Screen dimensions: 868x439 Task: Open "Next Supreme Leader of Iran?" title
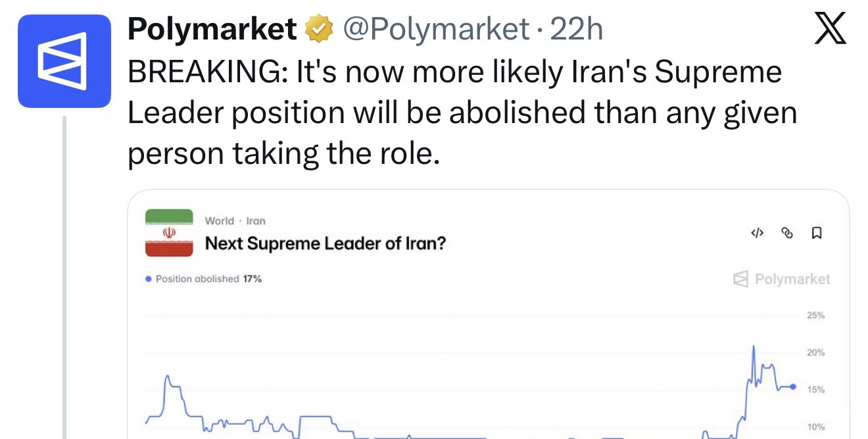point(325,244)
